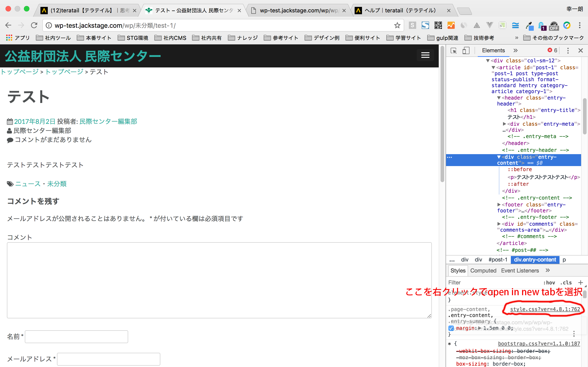Uncheck the margin property checkbox in Styles

(451, 328)
